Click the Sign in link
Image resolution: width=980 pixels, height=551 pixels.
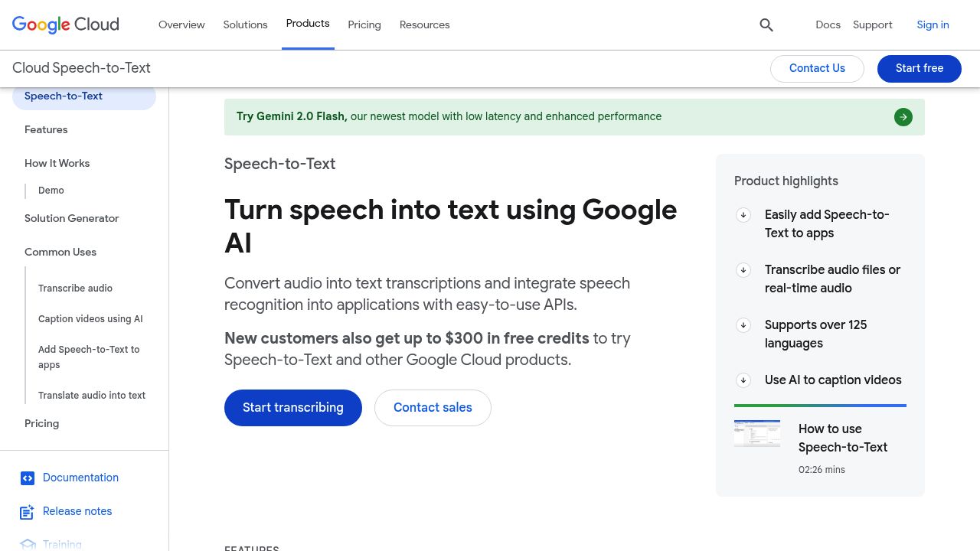[933, 24]
